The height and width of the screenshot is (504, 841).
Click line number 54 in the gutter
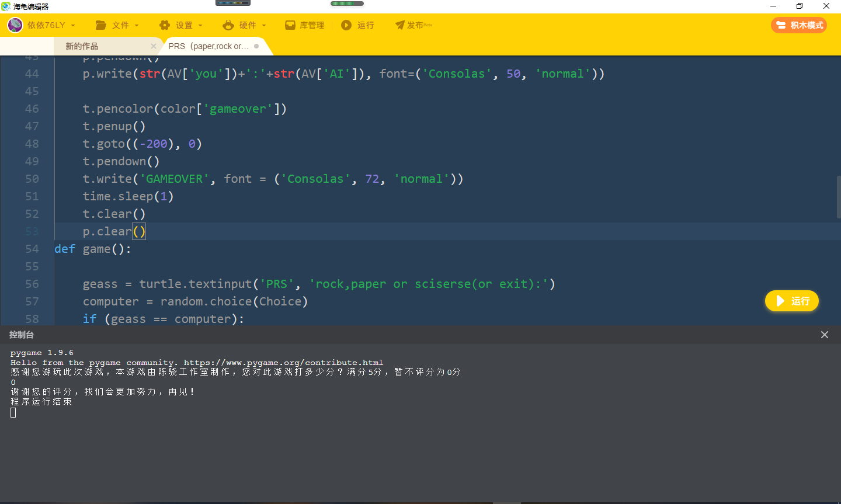(x=32, y=249)
